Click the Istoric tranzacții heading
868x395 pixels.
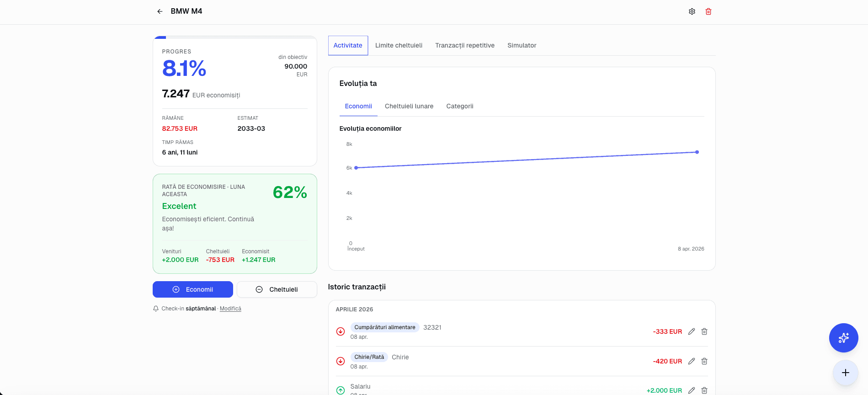(x=357, y=287)
